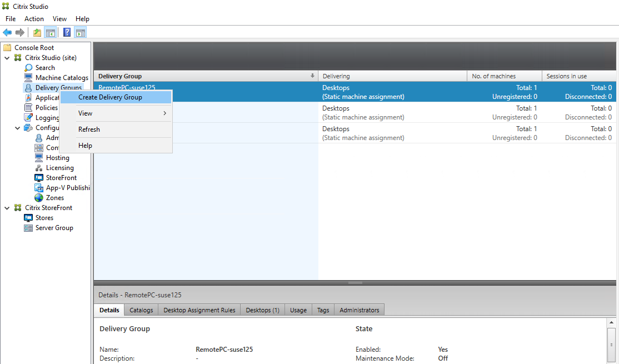Toggle the console tree pane icon
The image size is (619, 364).
click(51, 32)
